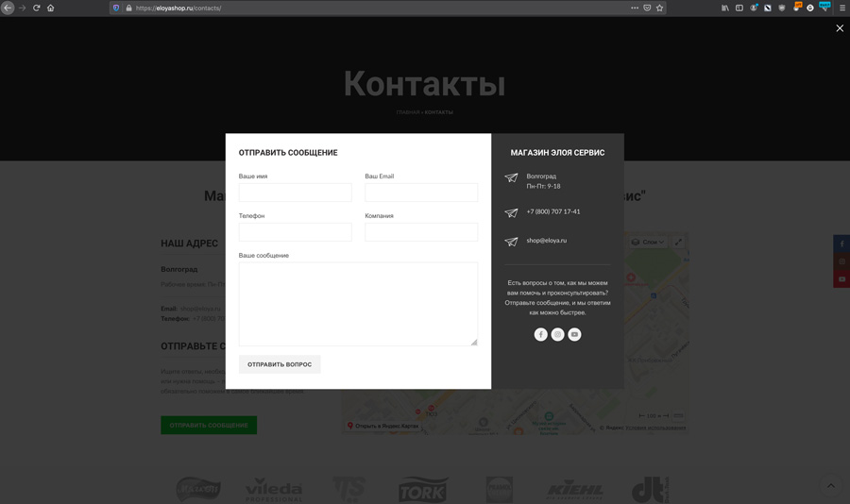
Task: Open the hamburger application menu
Action: click(x=841, y=8)
